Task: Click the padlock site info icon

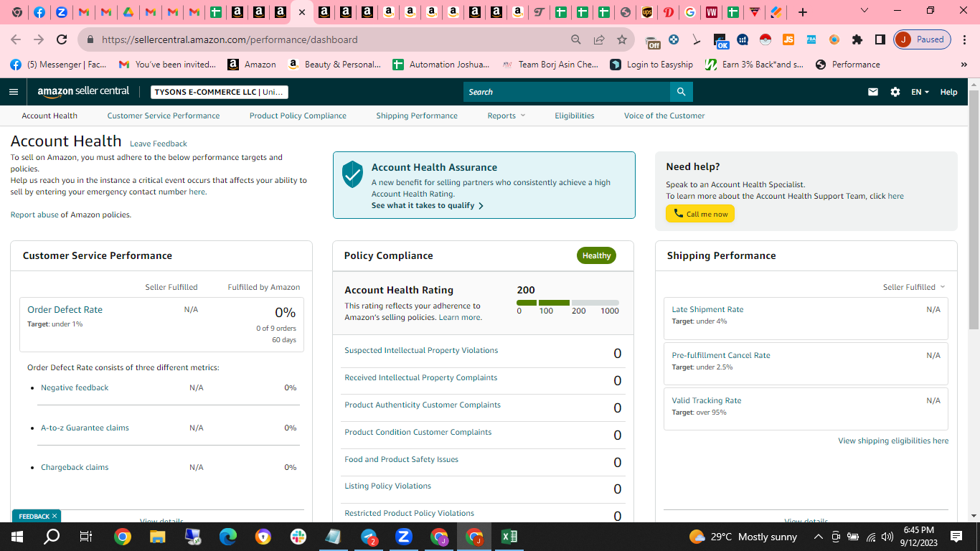Action: click(x=90, y=40)
